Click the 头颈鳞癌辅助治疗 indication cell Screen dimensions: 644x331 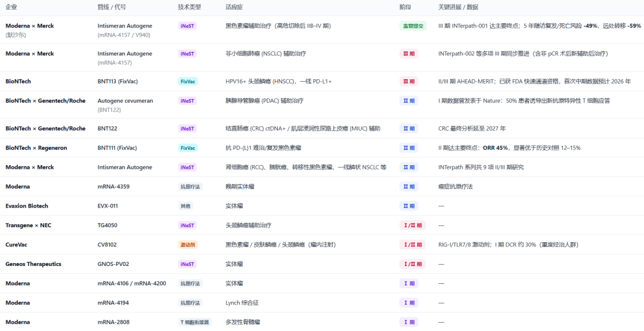click(x=249, y=225)
